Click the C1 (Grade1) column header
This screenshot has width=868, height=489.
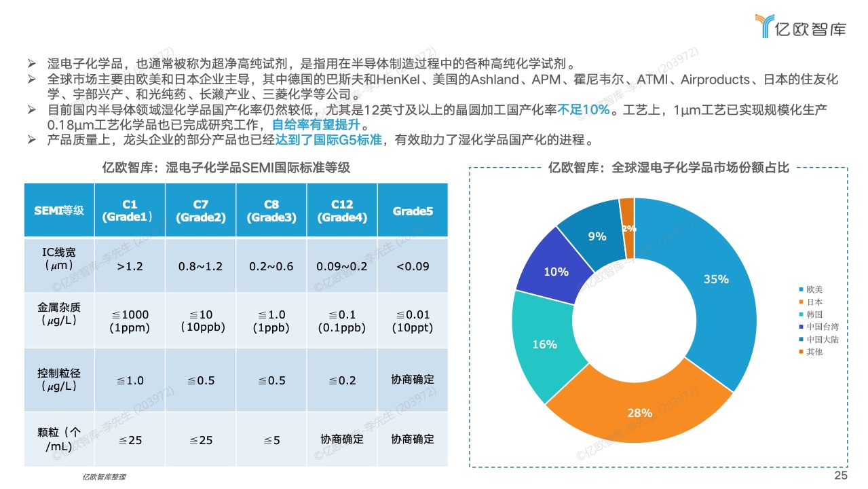[130, 210]
